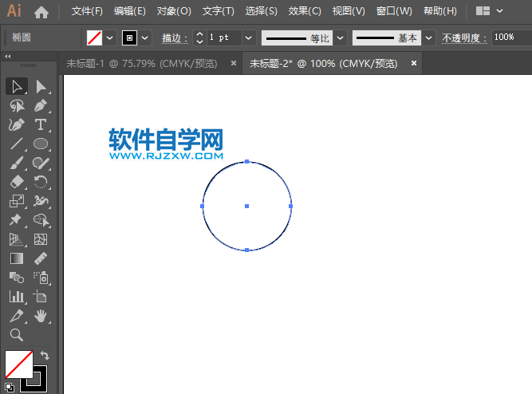532x394 pixels.
Task: Swap fill and stroke colors
Action: pyautogui.click(x=45, y=355)
